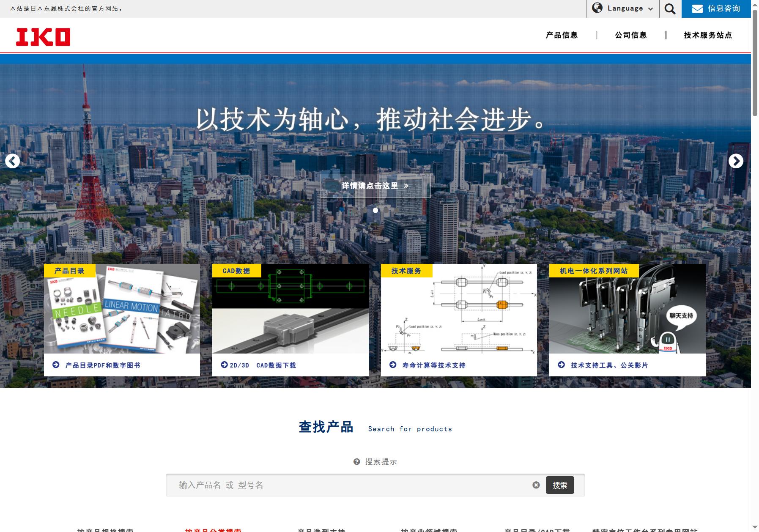Click arrow icon beside 产品目录PDF和数字图书
759x532 pixels.
point(56,365)
